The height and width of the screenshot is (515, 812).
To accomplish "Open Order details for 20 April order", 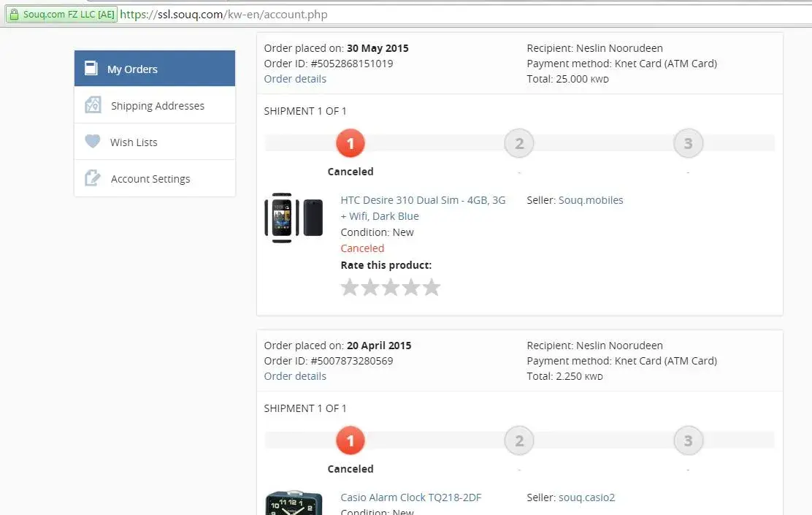I will [x=295, y=376].
